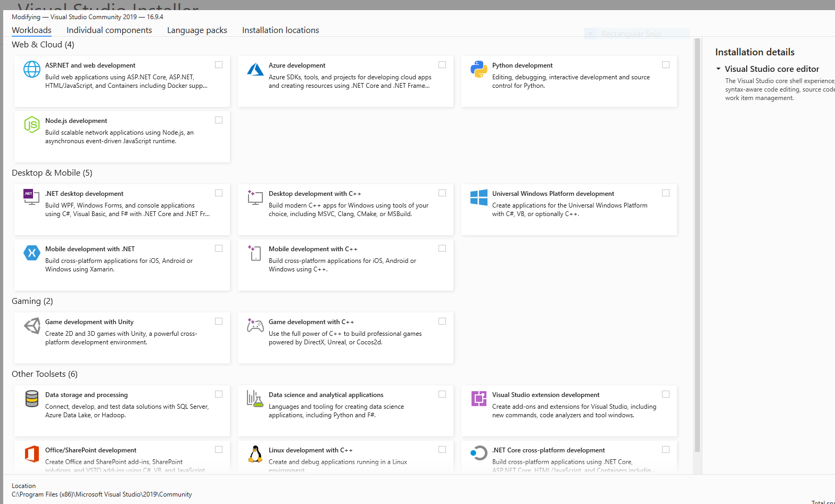Select the Mobile development with C++ card
This screenshot has height=504, width=835.
click(x=345, y=265)
